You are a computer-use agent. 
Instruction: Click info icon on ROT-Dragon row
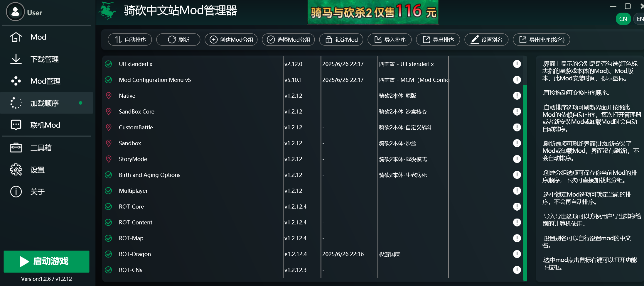click(517, 254)
